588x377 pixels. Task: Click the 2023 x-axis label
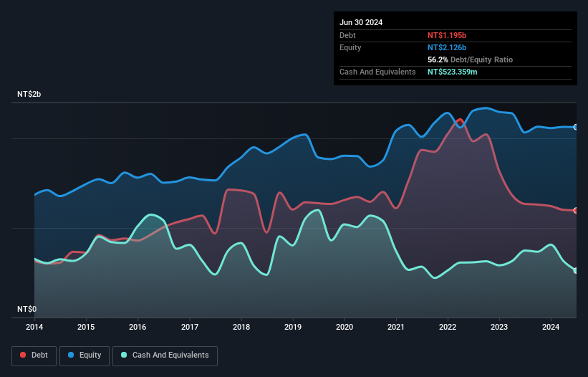coord(499,327)
